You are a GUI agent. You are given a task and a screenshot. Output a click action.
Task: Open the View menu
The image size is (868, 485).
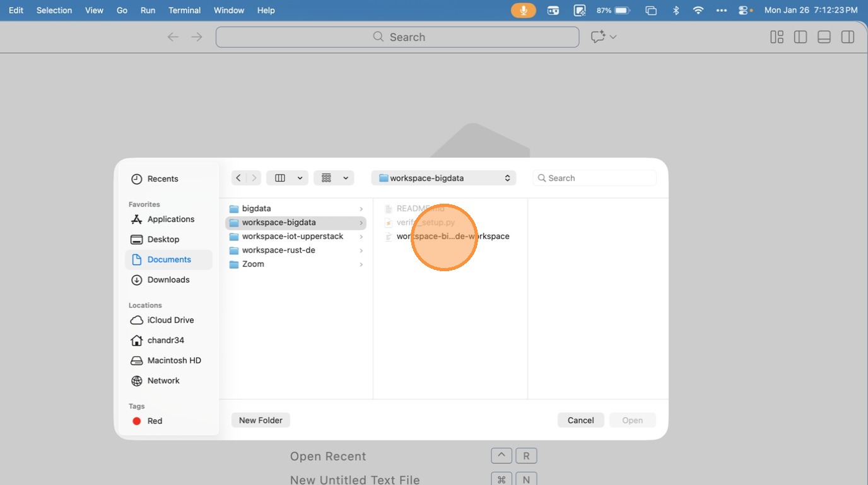pyautogui.click(x=94, y=10)
